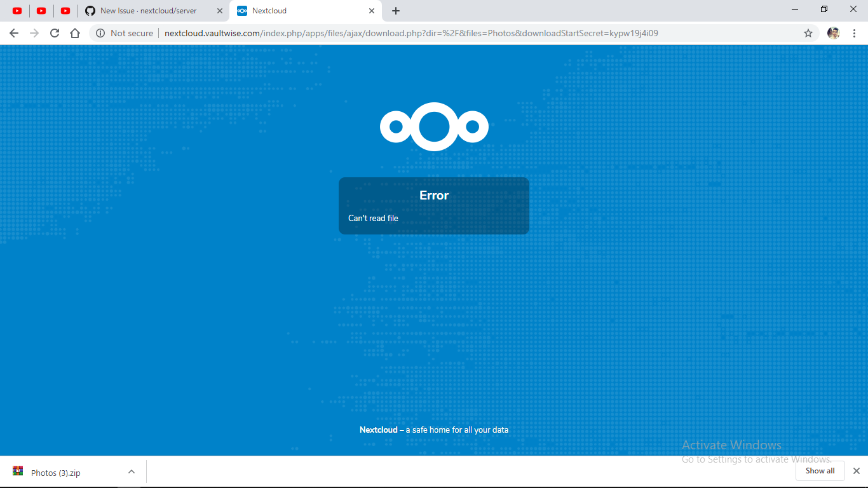Close the Nextcloud tab
This screenshot has height=488, width=868.
point(372,11)
